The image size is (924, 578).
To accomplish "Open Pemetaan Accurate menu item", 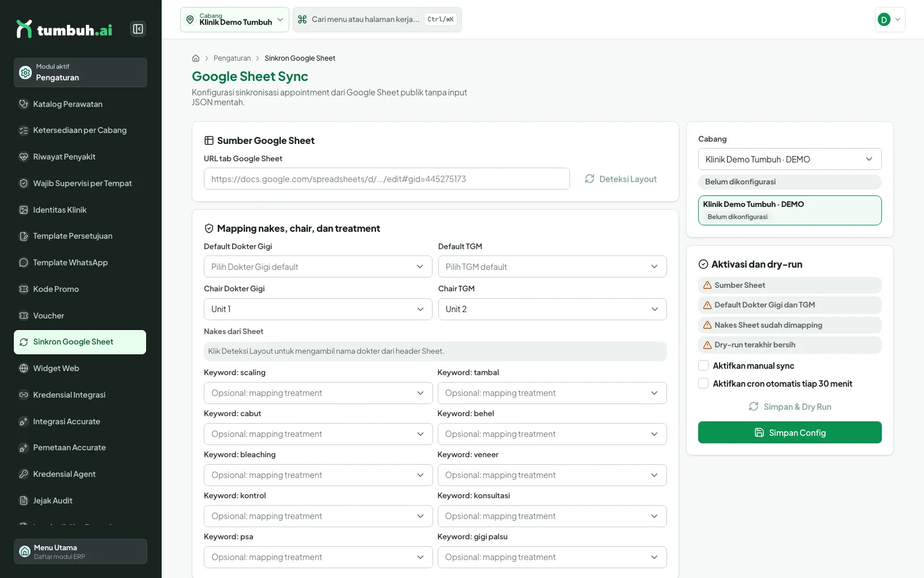I will [x=80, y=447].
